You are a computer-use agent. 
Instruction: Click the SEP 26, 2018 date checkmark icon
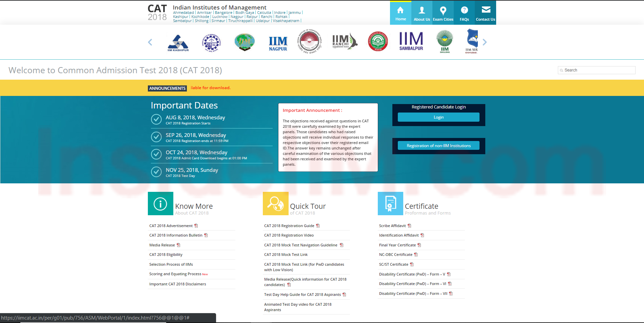coord(156,137)
